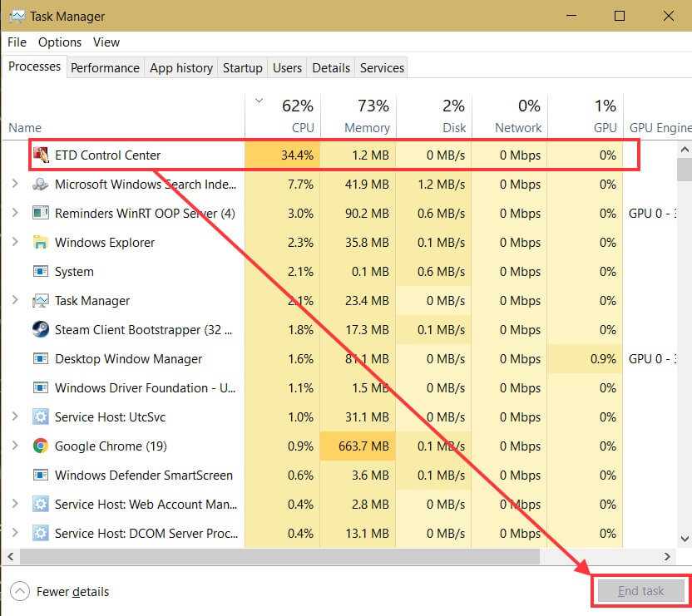Click the Desktop Window Manager icon
Screen dimensions: 692x616
(x=40, y=359)
